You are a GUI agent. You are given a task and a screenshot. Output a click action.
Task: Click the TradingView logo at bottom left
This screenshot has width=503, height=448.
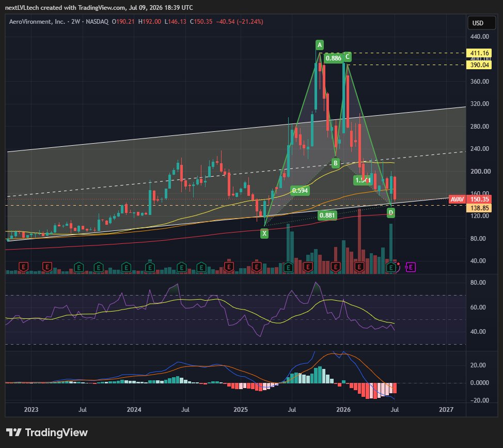pos(47,432)
